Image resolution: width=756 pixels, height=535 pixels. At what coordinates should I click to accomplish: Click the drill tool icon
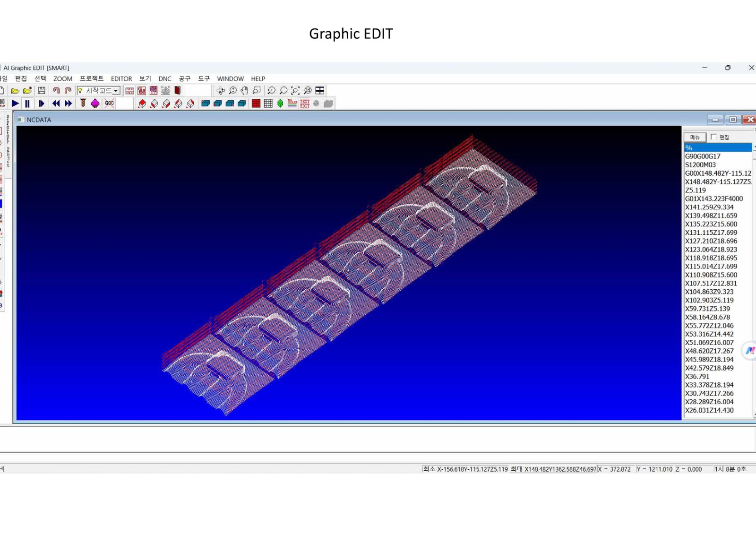[83, 104]
